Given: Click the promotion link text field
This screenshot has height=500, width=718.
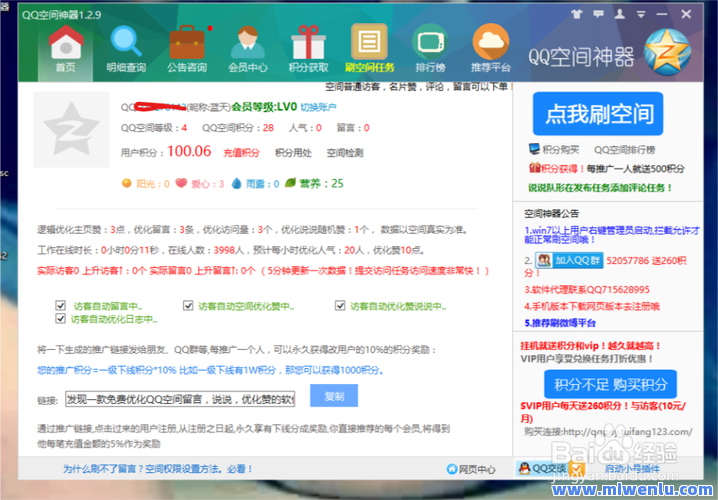Looking at the screenshot, I should click(179, 399).
